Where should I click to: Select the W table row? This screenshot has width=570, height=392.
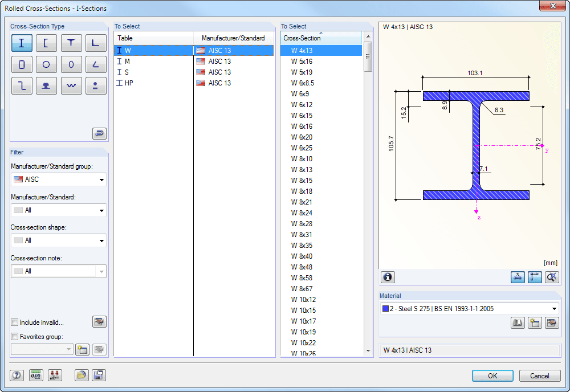(x=194, y=51)
